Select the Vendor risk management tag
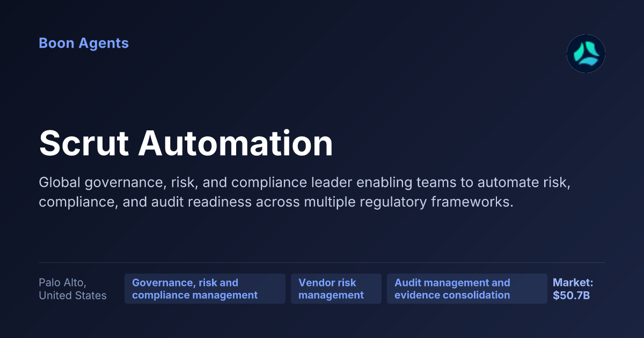Screen dimensions: 644x338 [x=336, y=289]
